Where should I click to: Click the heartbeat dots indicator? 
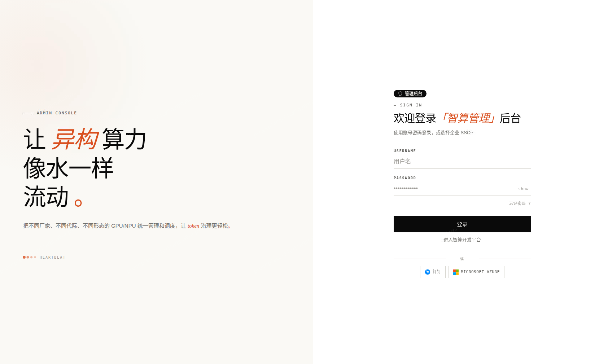[x=30, y=257]
